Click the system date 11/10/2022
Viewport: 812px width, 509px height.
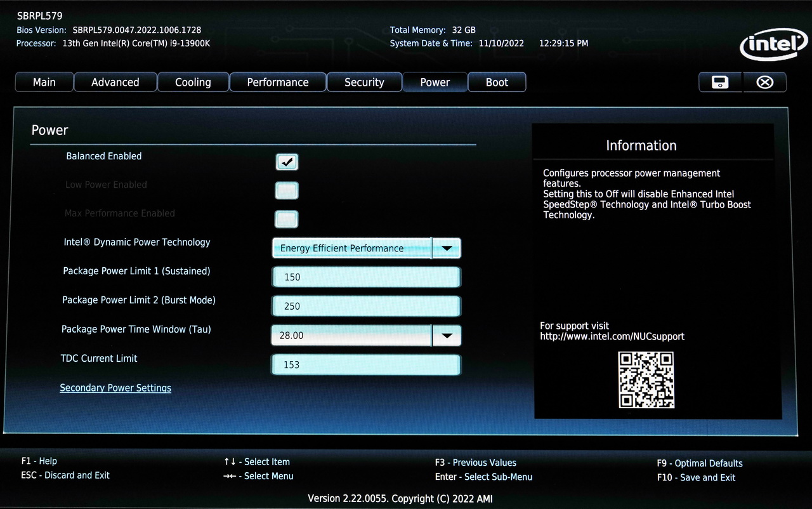pyautogui.click(x=501, y=43)
